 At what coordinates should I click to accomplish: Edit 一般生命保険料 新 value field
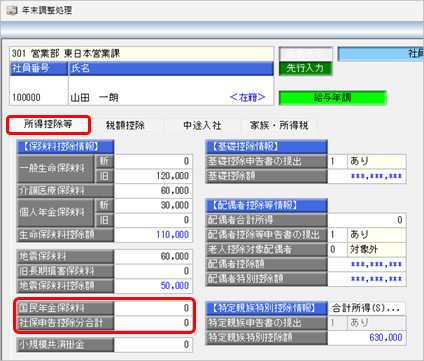pyautogui.click(x=153, y=161)
